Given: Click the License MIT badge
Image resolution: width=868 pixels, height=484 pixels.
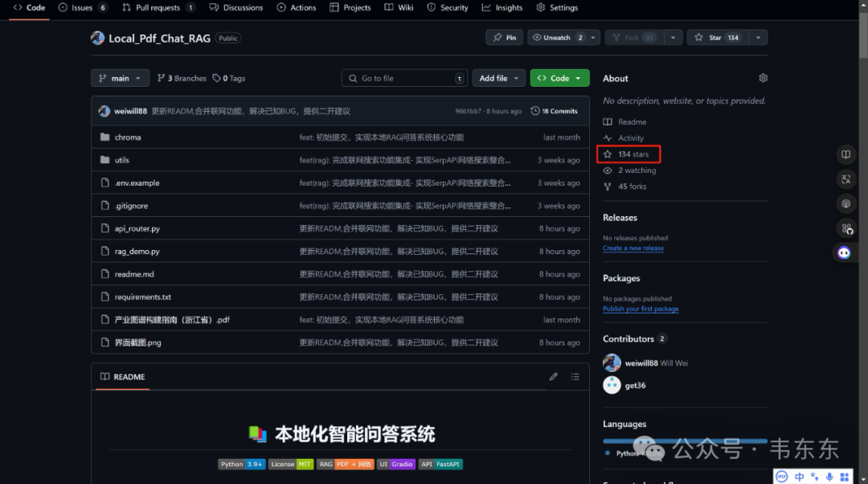Looking at the screenshot, I should (291, 464).
